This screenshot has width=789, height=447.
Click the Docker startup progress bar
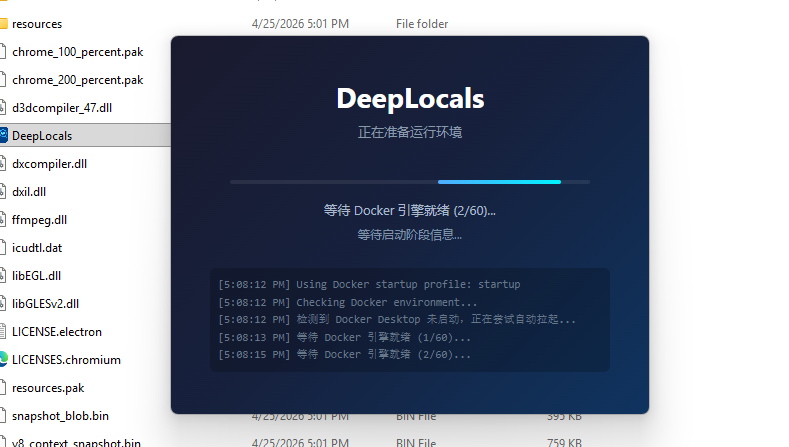click(x=410, y=182)
